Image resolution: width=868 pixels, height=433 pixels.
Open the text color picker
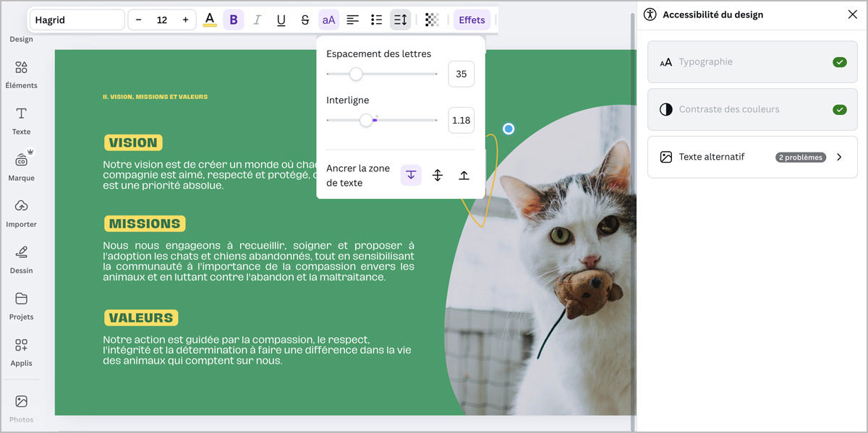[x=210, y=20]
